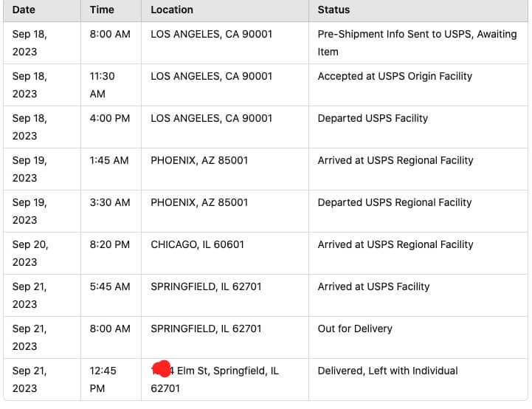
Task: Click "Departed USPS Regional Facility" status text
Action: [x=395, y=202]
